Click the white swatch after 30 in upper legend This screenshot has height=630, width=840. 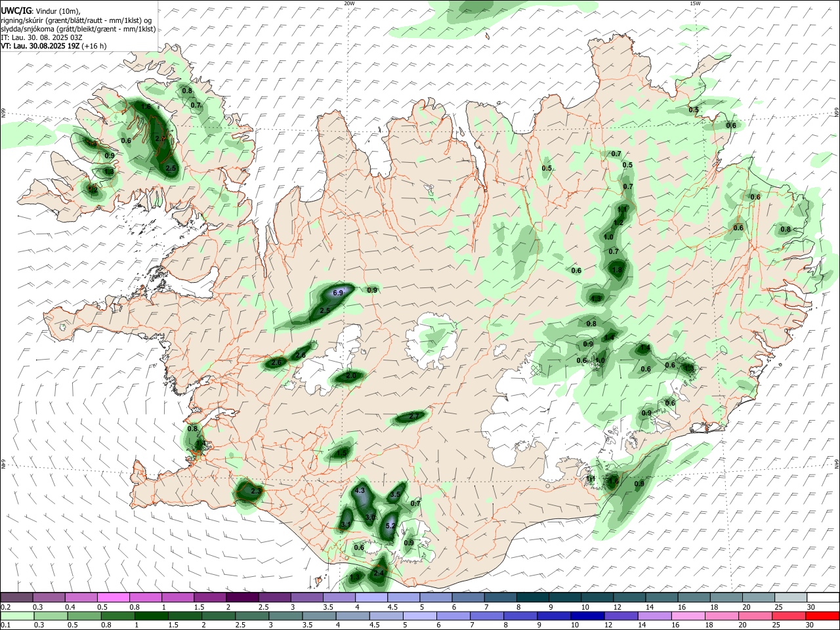click(x=823, y=597)
